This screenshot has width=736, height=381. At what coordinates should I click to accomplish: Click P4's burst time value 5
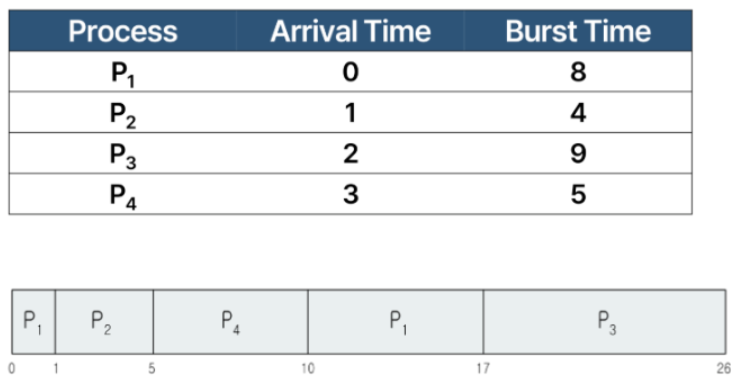tap(578, 194)
